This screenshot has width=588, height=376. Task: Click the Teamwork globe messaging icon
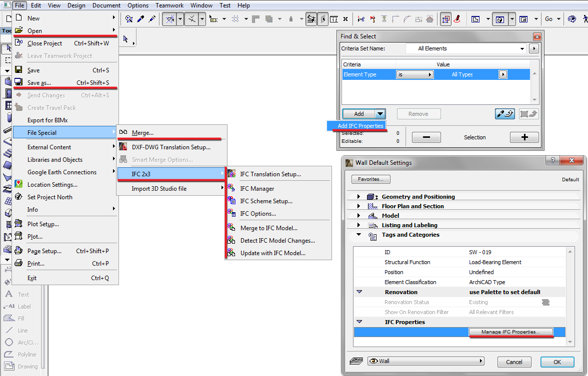tap(572, 19)
